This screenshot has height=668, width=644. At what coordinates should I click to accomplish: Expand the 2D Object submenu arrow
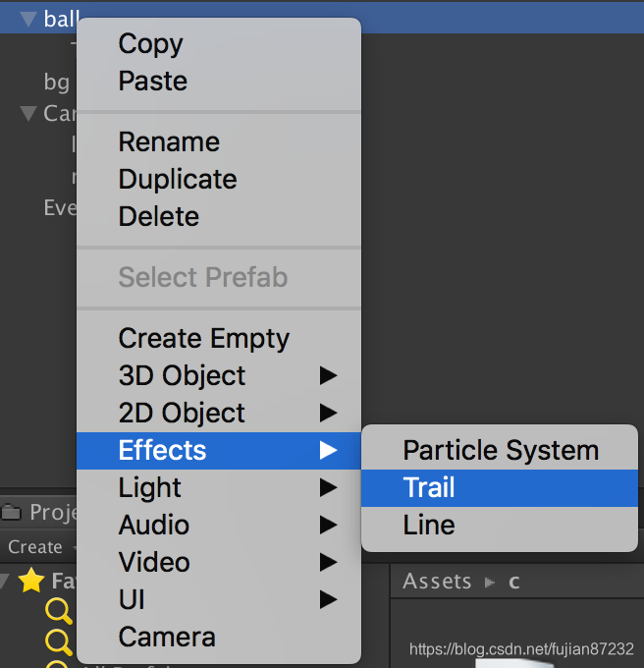click(328, 414)
